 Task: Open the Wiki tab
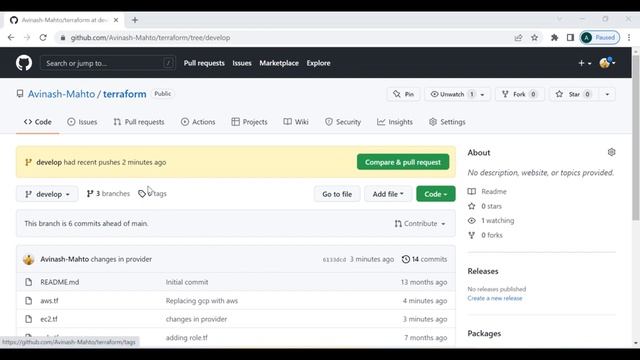coord(296,122)
